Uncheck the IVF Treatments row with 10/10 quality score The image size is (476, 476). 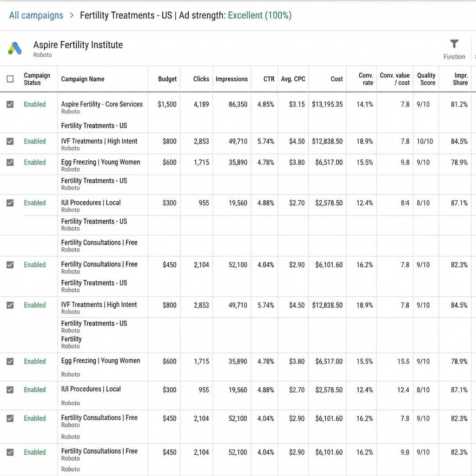pyautogui.click(x=10, y=141)
